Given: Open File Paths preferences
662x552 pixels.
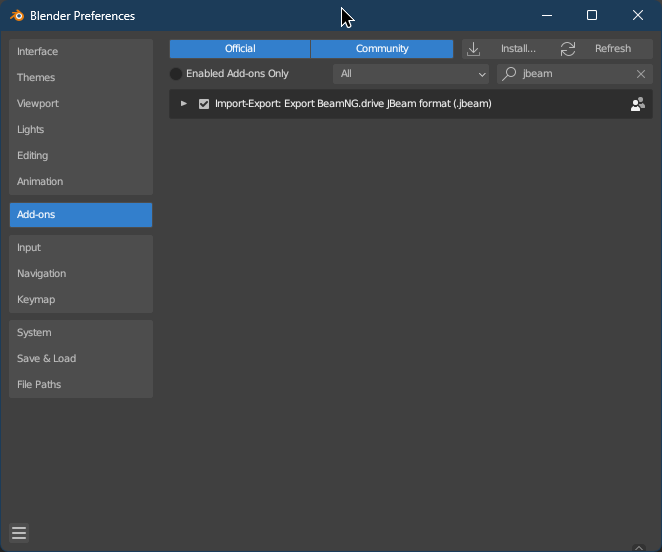Looking at the screenshot, I should pos(81,384).
